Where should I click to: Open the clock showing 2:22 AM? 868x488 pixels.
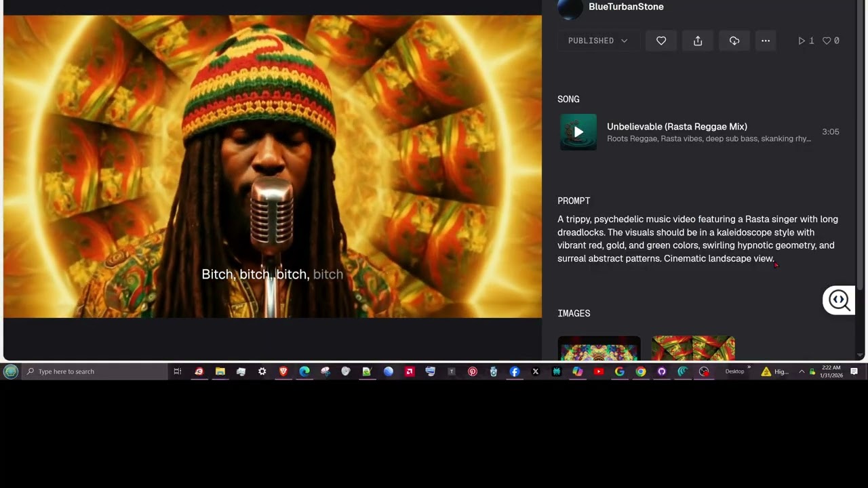(831, 371)
